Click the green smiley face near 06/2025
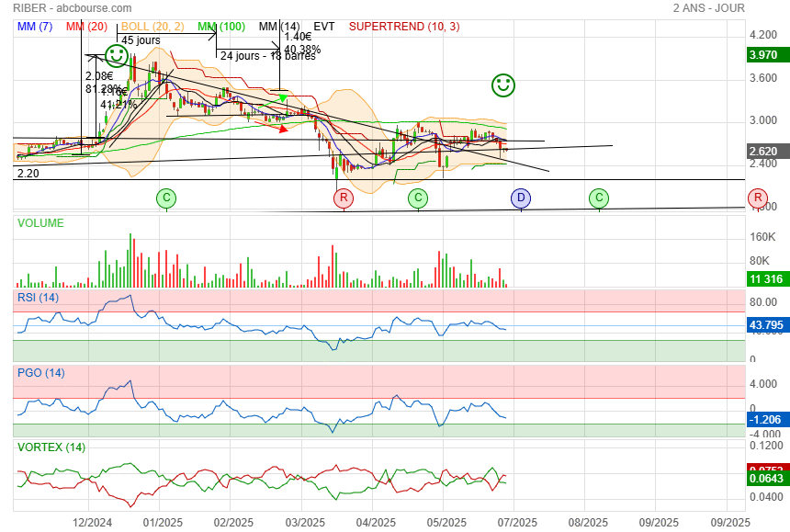This screenshot has height=532, width=790. point(502,85)
